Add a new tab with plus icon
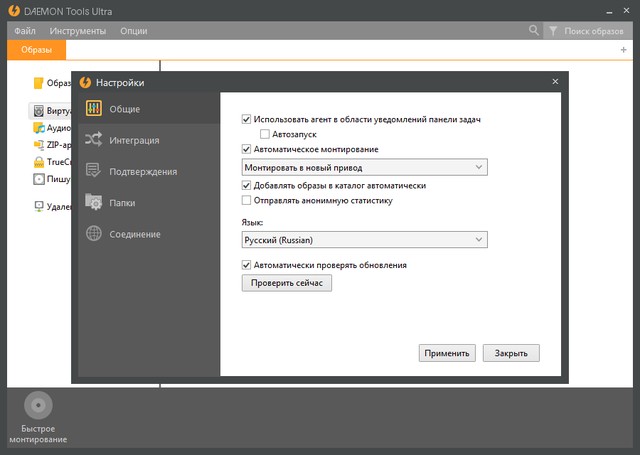The image size is (640, 455). pyautogui.click(x=623, y=50)
